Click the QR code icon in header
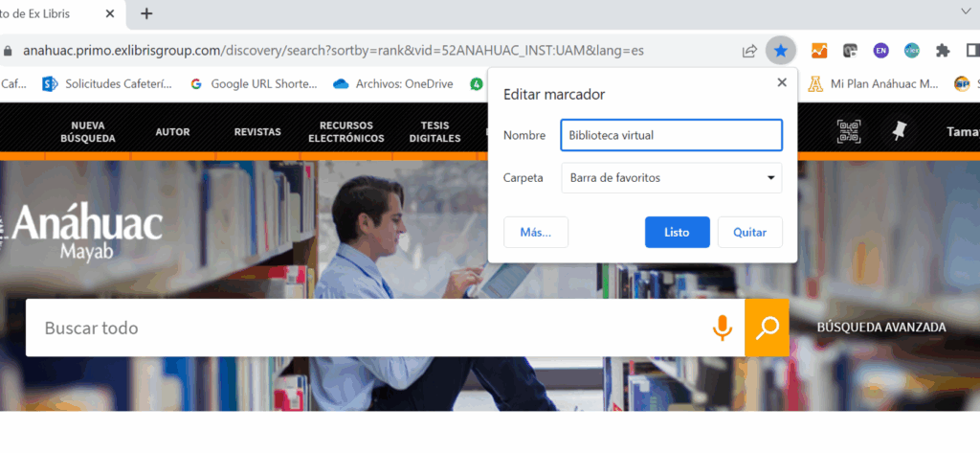 pyautogui.click(x=849, y=131)
